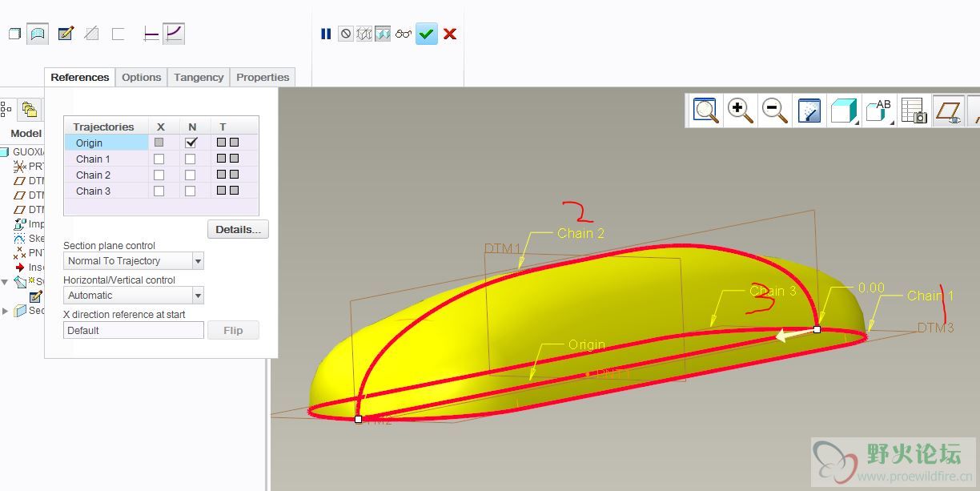Select the no preview icon
This screenshot has width=980, height=491.
pyautogui.click(x=345, y=34)
